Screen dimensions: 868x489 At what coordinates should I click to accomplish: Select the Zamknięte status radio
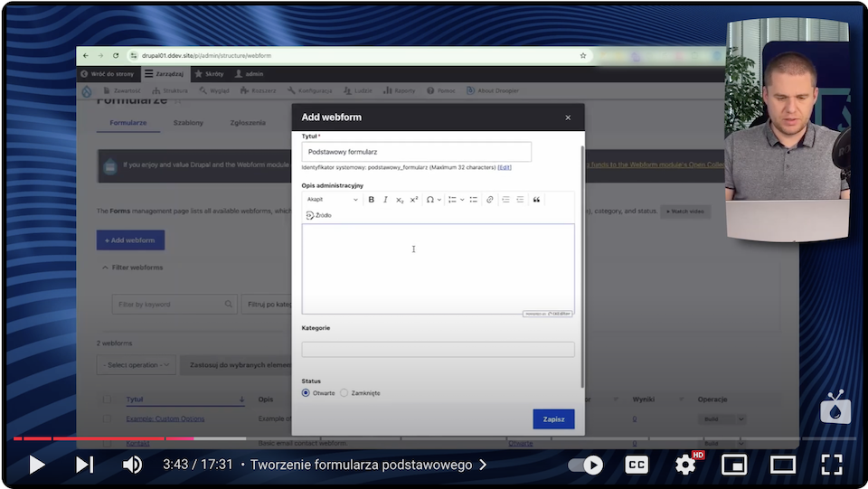click(x=344, y=393)
